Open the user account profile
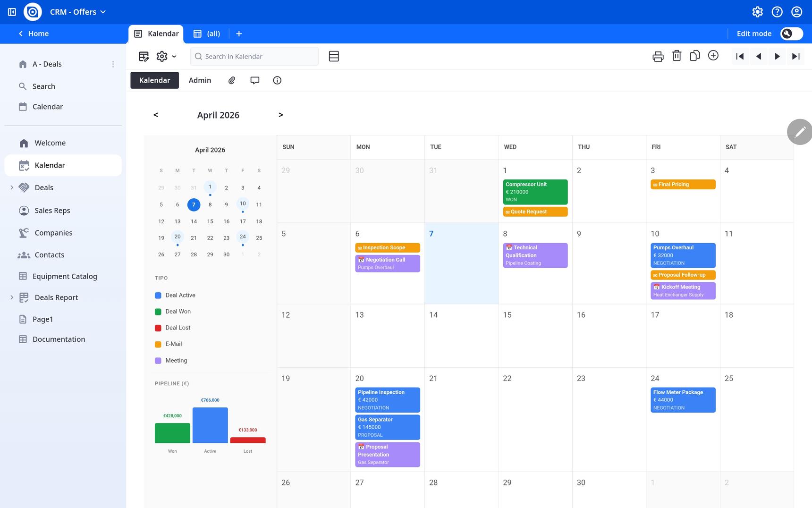Image resolution: width=812 pixels, height=508 pixels. click(x=797, y=12)
